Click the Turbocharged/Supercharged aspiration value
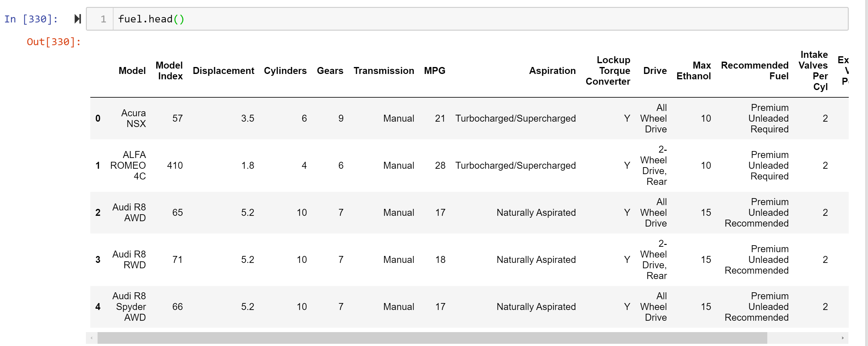Viewport: 868px width, 346px height. point(516,118)
